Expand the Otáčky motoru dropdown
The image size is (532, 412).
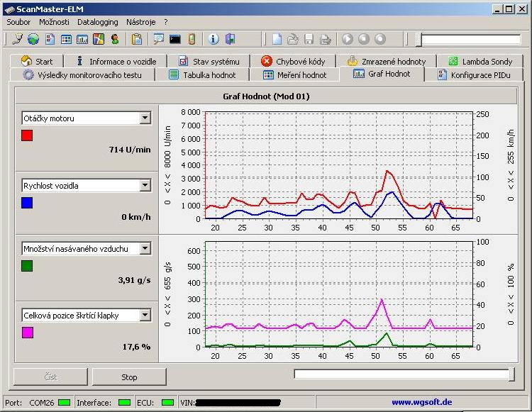click(x=145, y=118)
